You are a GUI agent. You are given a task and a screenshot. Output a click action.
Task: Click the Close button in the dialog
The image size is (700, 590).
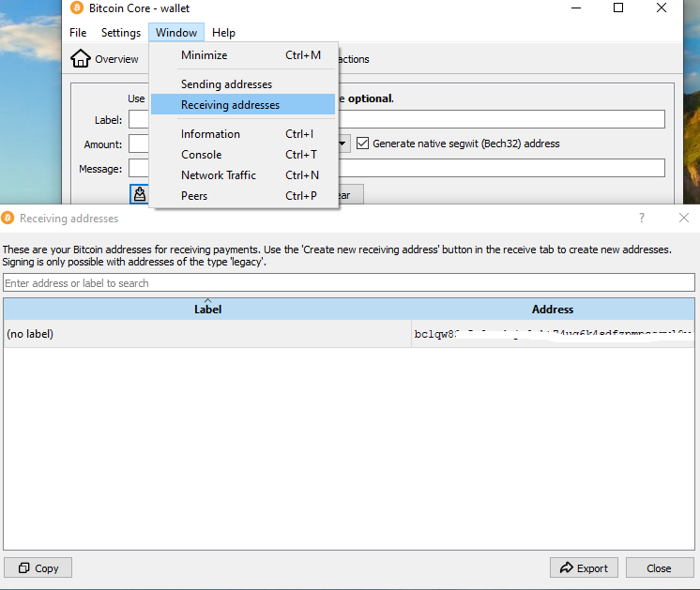point(660,567)
